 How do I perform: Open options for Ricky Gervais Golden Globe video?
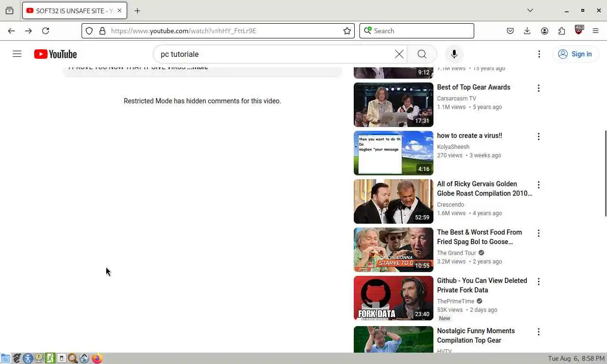(539, 185)
